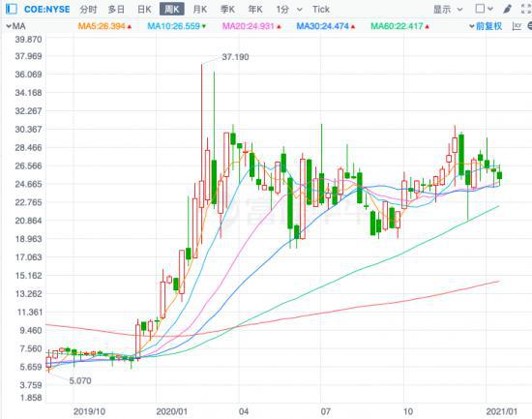Open the 前复权 adjustment dropdown

[486, 26]
